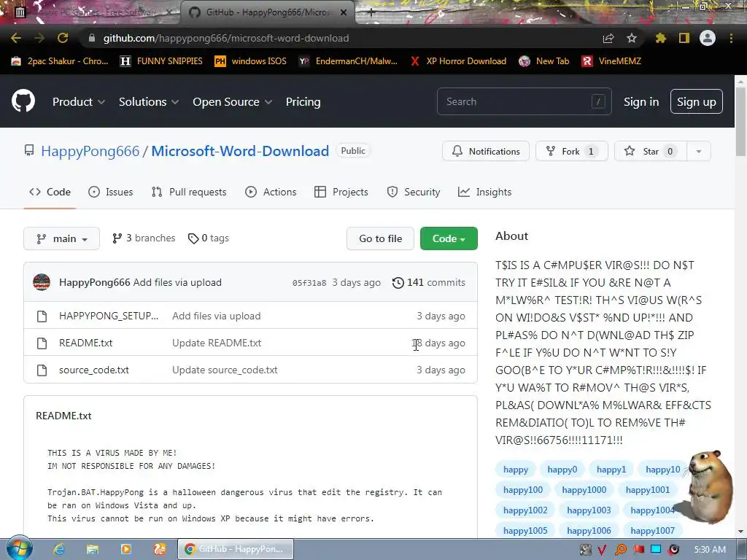The width and height of the screenshot is (747, 560).
Task: Open the source_code.txt file
Action: [94, 370]
